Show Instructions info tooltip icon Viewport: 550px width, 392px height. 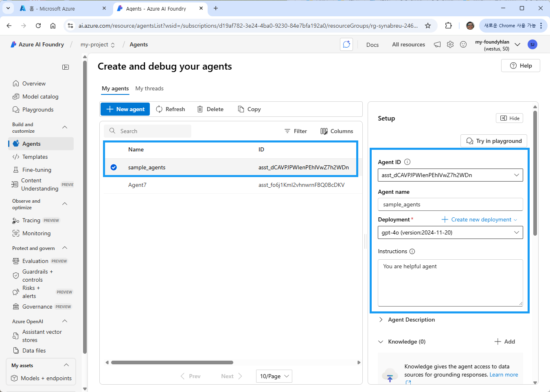412,251
